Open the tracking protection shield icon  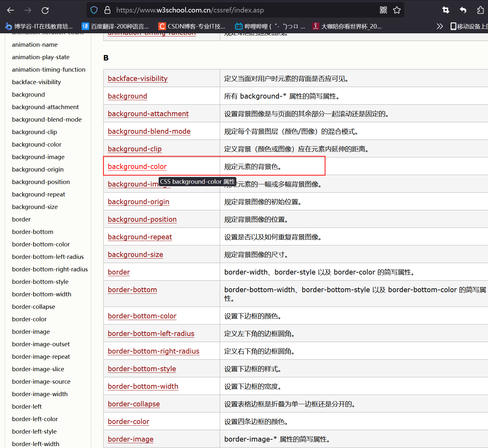pos(94,10)
